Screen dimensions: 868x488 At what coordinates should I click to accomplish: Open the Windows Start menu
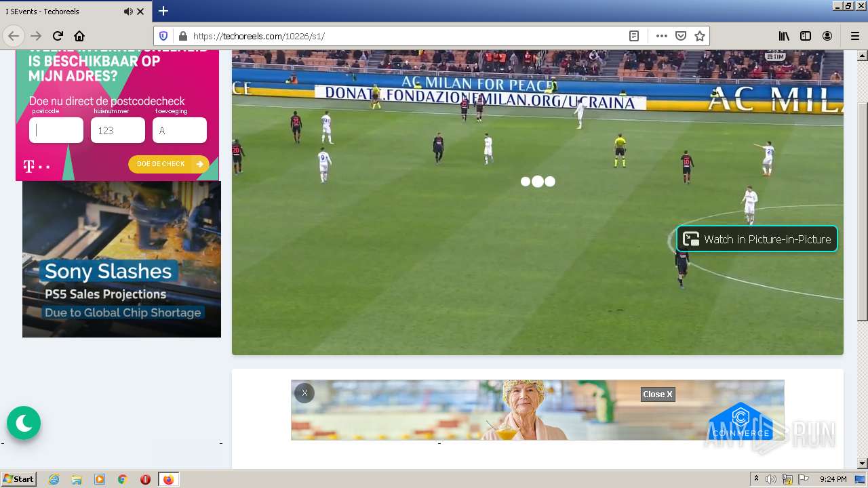click(x=18, y=479)
